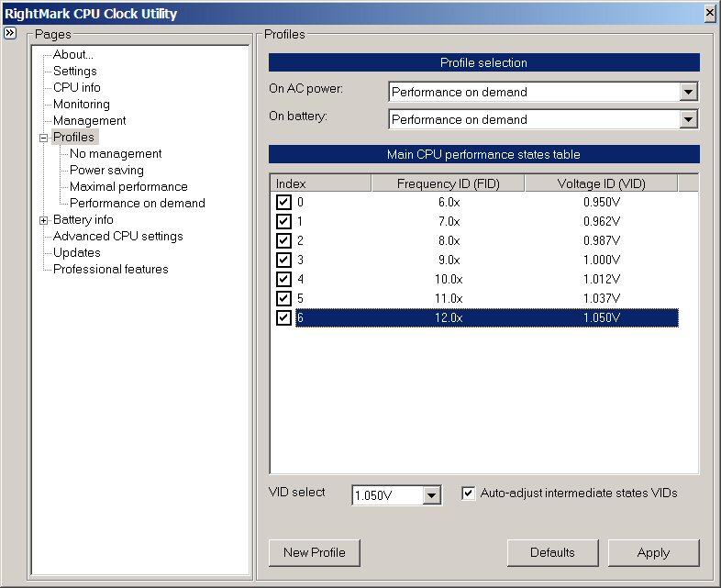Collapse the pages sidebar with double-arrow icon
This screenshot has height=588, width=721.
[10, 33]
